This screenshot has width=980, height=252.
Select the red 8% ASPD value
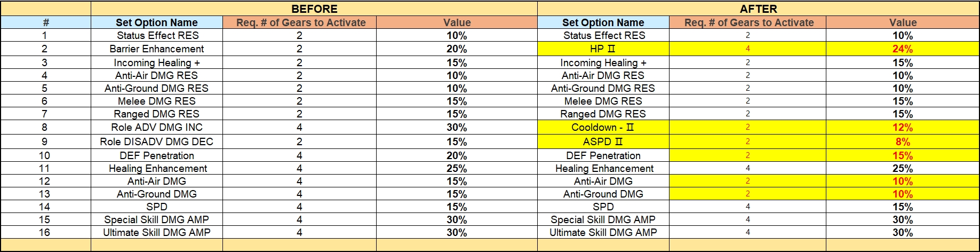903,141
